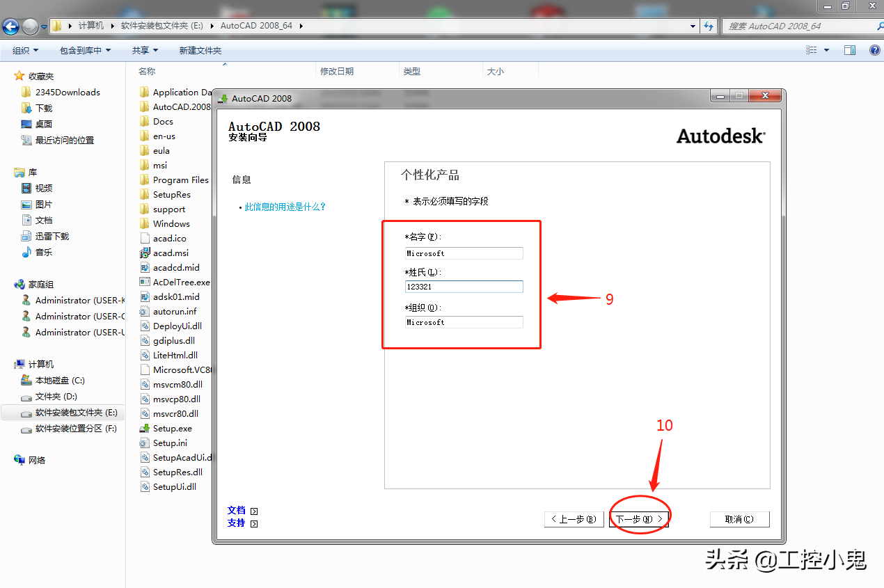Viewport: 884px width, 588px height.
Task: Select the 桌面 desktop icon in sidebar
Action: [x=26, y=124]
